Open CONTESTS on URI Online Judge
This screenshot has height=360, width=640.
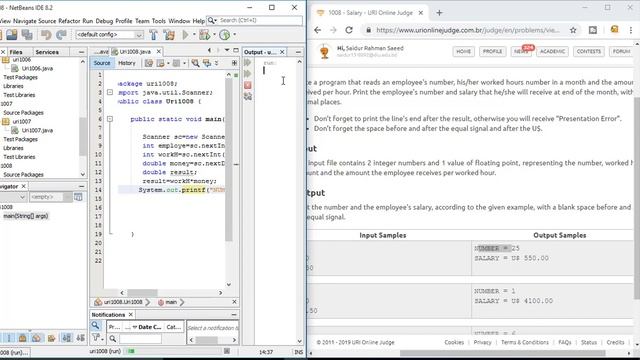[x=589, y=51]
